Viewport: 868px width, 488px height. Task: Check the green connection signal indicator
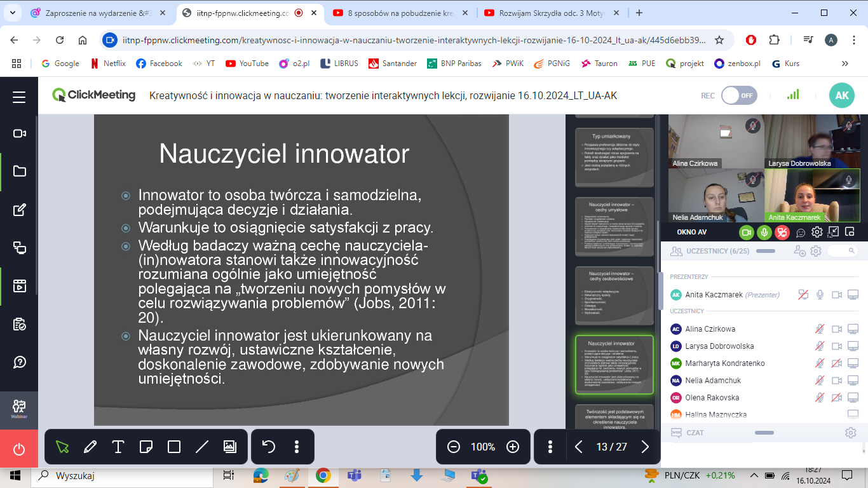(x=793, y=95)
